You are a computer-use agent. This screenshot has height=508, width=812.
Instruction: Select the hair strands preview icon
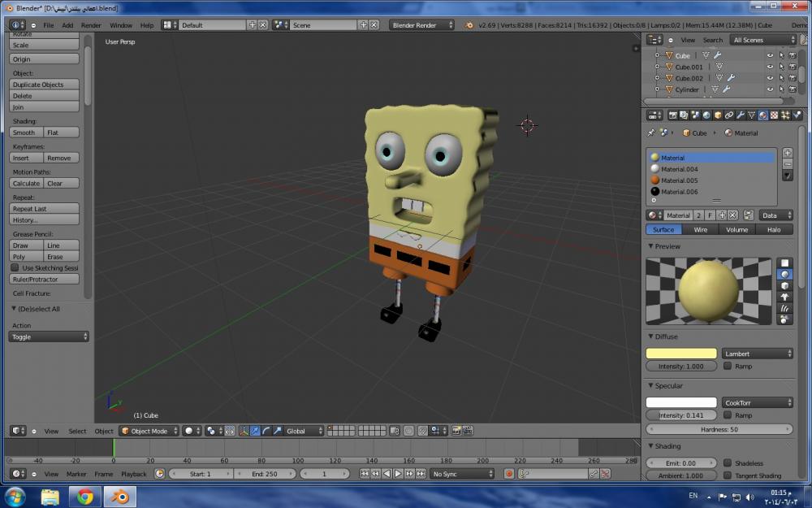pyautogui.click(x=784, y=308)
